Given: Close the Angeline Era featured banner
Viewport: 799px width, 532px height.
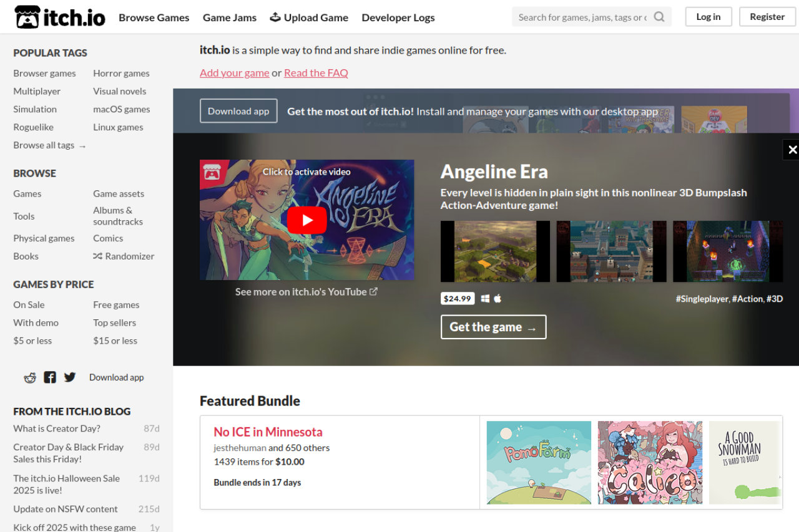Looking at the screenshot, I should [x=792, y=150].
